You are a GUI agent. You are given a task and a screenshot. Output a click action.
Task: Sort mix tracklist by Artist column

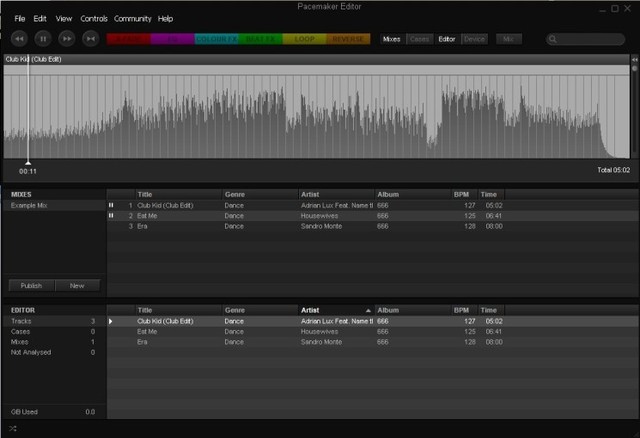(336, 194)
